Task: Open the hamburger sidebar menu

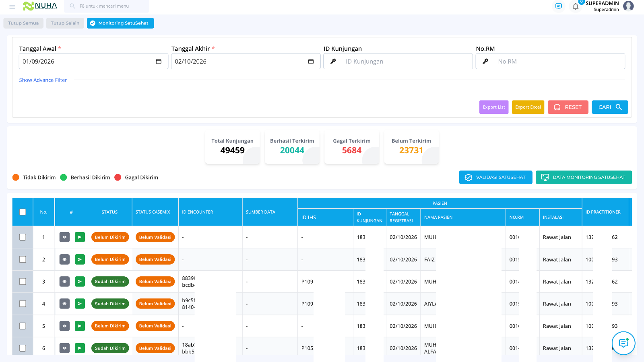Action: pos(12,6)
